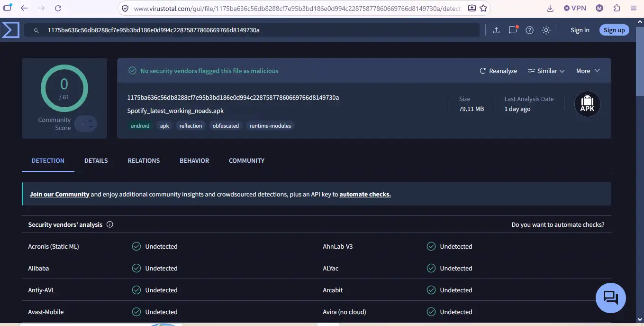Click the reflection tag

coord(191,126)
